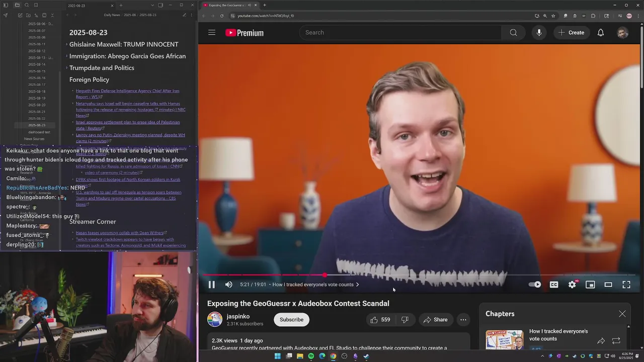The width and height of the screenshot is (644, 362).
Task: Enable theater mode on the player
Action: coord(608,285)
